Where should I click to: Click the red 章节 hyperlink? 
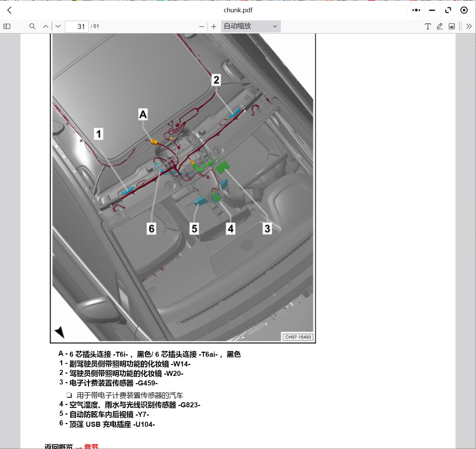(91, 446)
